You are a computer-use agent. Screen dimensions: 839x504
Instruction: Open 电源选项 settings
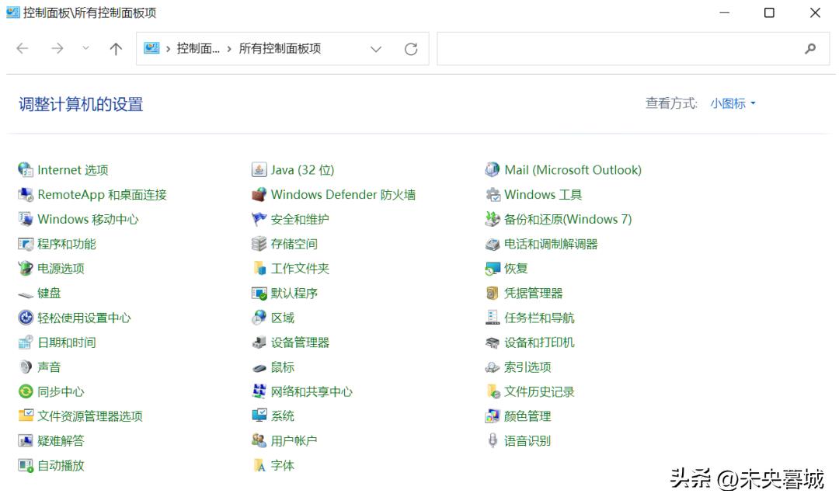pyautogui.click(x=62, y=268)
